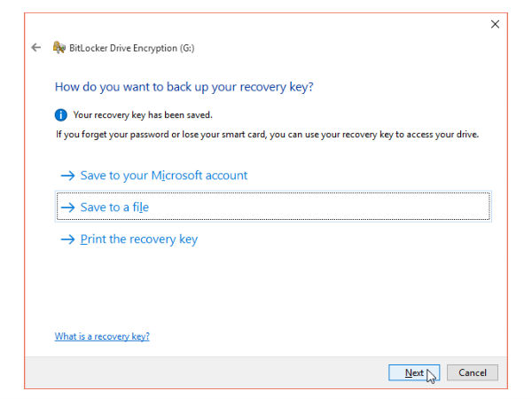This screenshot has height=399, width=532.
Task: Click the 'How do you want to back up' heading
Action: click(184, 87)
